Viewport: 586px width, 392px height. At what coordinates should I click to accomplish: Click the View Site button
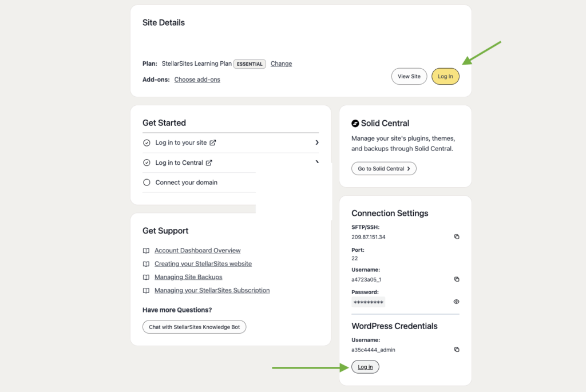click(409, 76)
